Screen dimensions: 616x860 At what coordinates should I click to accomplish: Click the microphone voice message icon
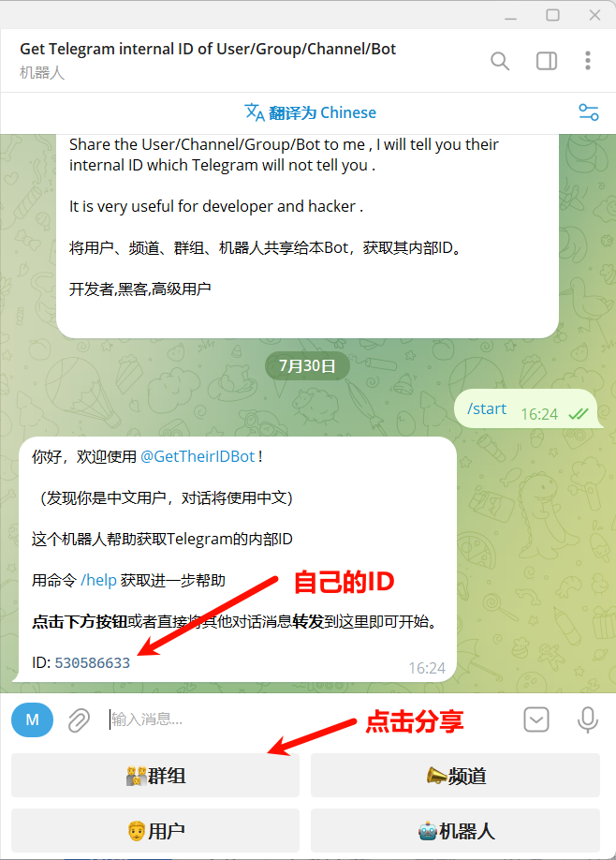click(588, 719)
